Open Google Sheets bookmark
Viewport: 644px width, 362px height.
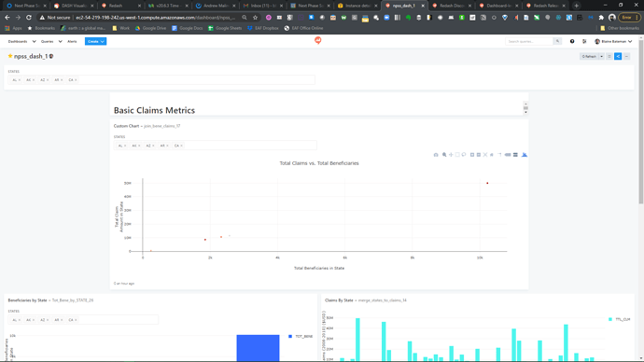click(225, 28)
